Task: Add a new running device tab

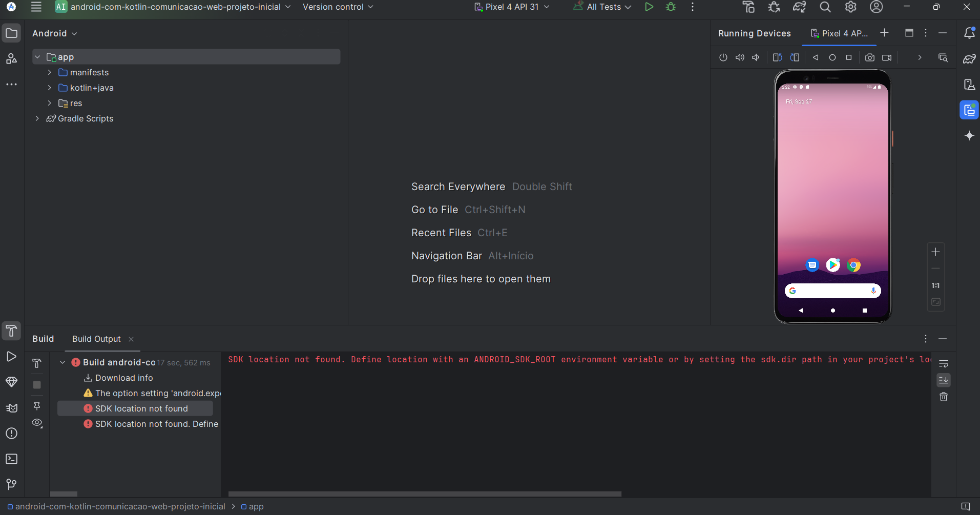Action: 884,33
